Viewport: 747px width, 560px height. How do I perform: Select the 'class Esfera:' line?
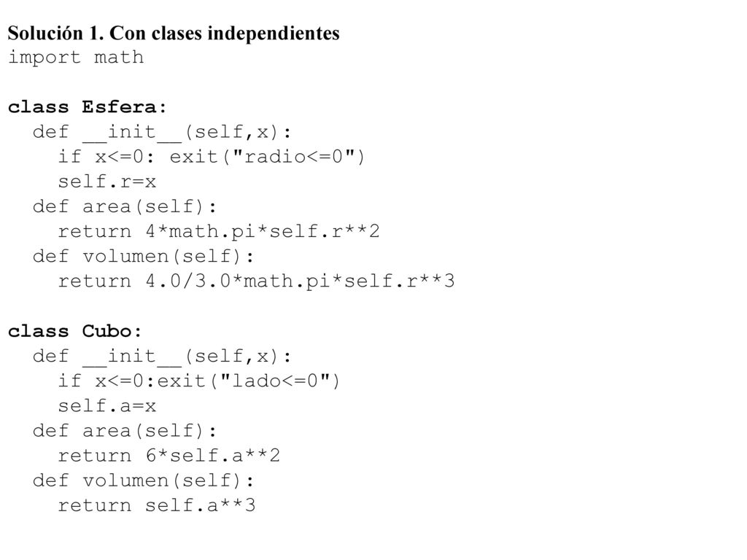(x=88, y=107)
